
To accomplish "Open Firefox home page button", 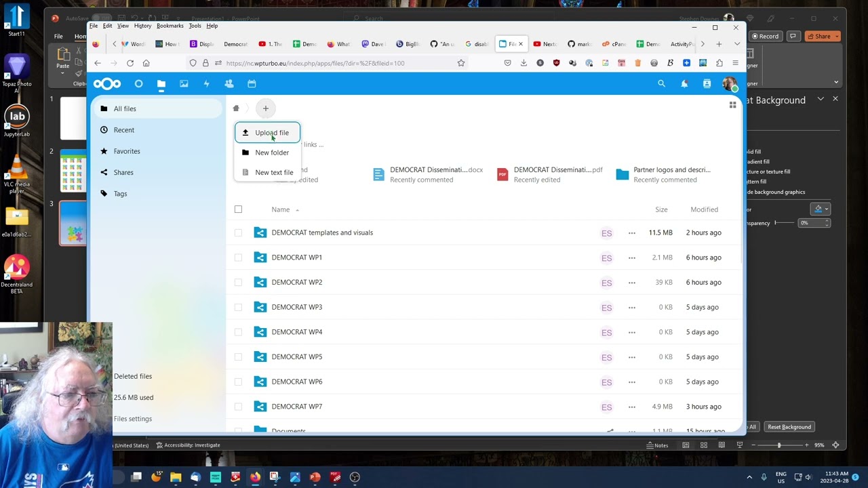I will [146, 63].
